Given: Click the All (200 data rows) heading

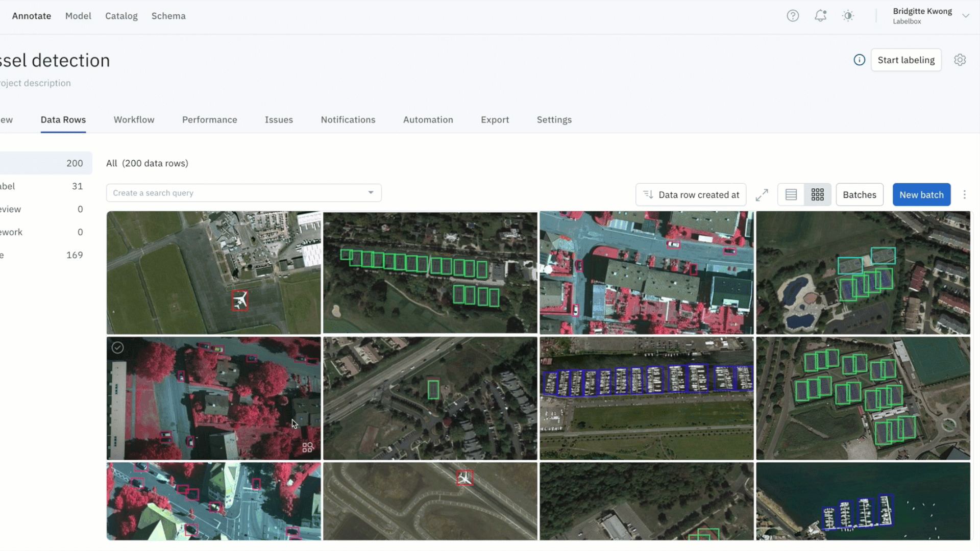Looking at the screenshot, I should pyautogui.click(x=147, y=163).
